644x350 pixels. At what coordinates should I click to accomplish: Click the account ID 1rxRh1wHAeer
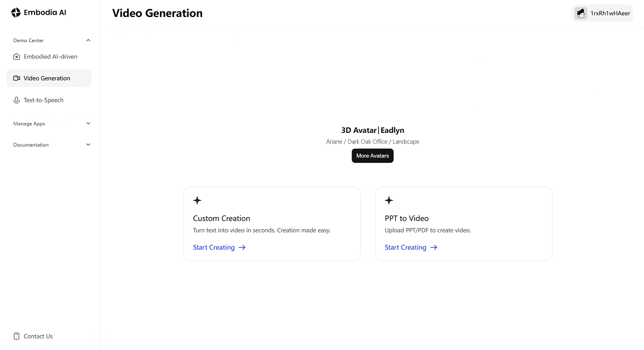[x=609, y=13]
